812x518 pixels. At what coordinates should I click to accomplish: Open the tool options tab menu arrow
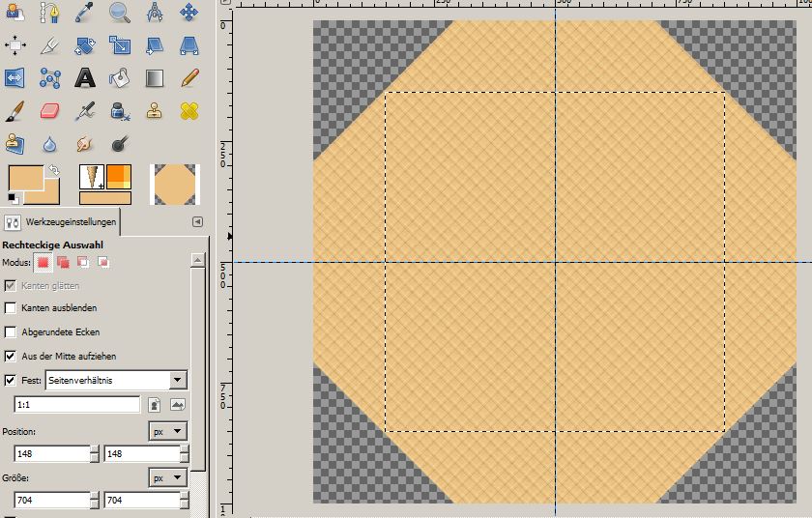(x=197, y=221)
